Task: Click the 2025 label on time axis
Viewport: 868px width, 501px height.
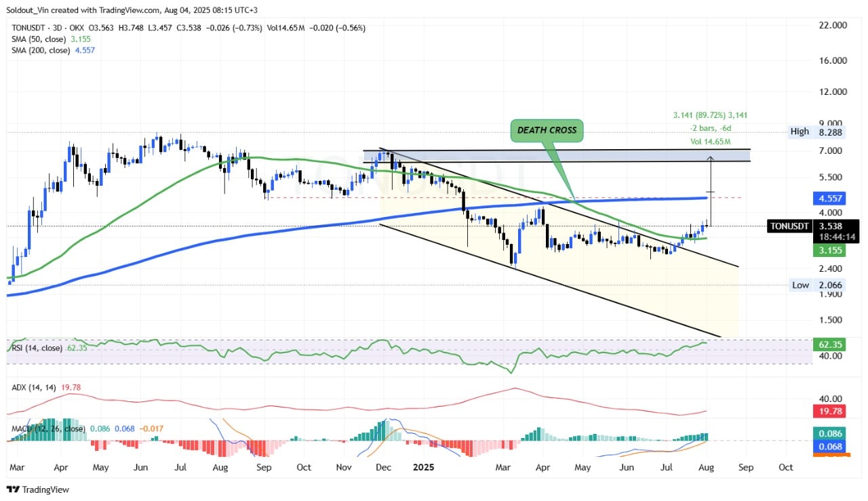Action: point(424,467)
